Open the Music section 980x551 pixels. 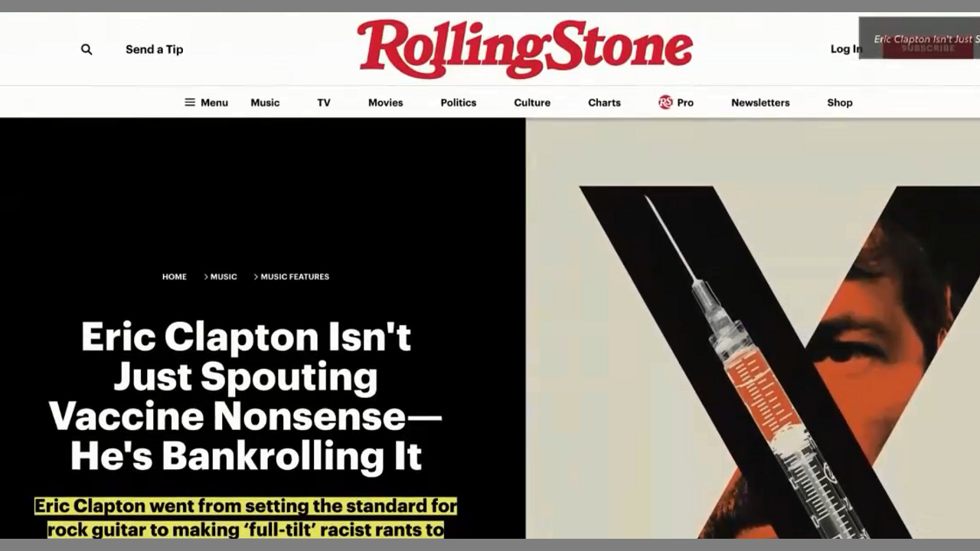pyautogui.click(x=265, y=103)
